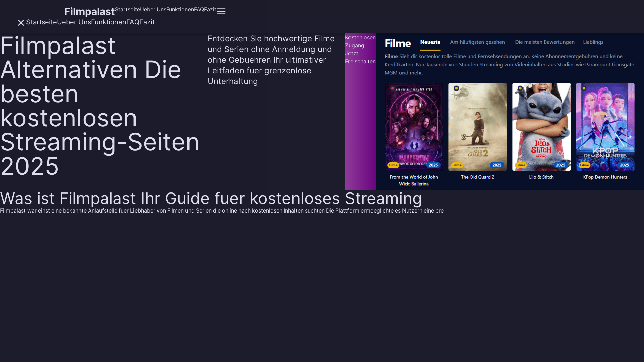Open The Old Guard 2 poster
The image size is (644, 362).
point(478,127)
